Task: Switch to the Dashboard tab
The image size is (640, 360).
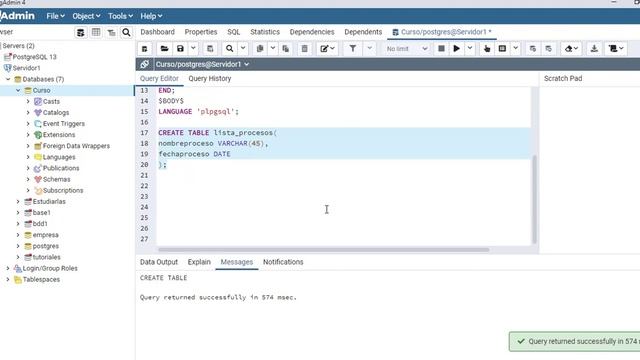Action: click(x=158, y=32)
